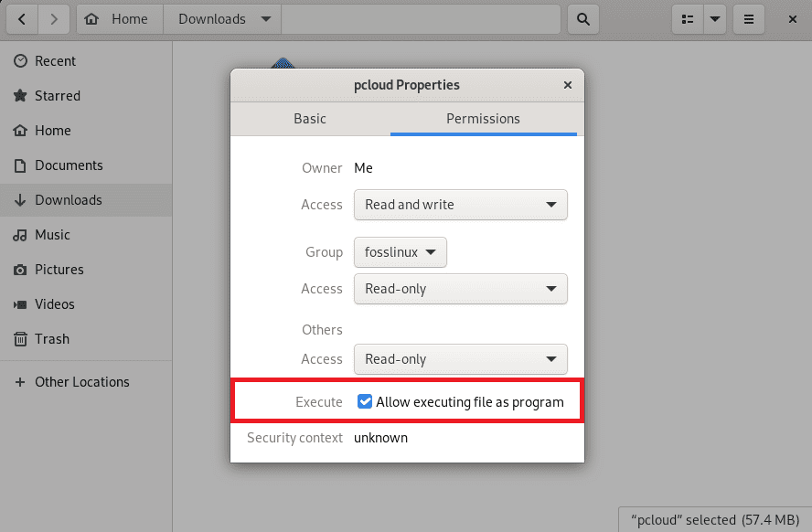The height and width of the screenshot is (532, 812).
Task: Open the Group Access dropdown showing Read-only
Action: (x=460, y=289)
